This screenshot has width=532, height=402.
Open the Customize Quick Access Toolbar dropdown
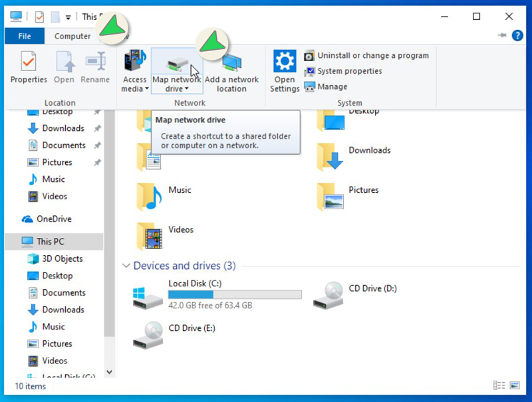[68, 17]
